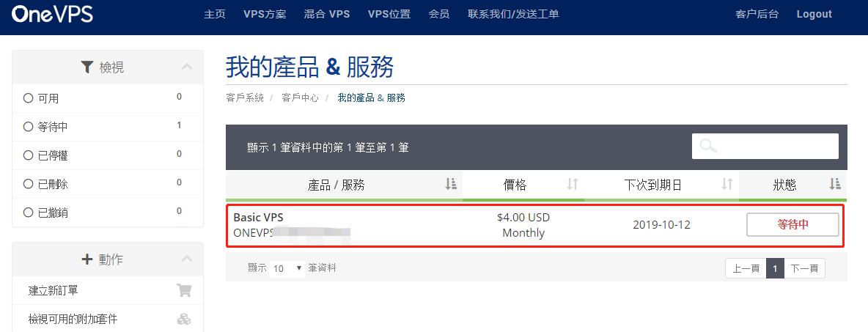Screen dimensions: 868x332
Task: Select the 已停權 filter radio option
Action: (29, 155)
